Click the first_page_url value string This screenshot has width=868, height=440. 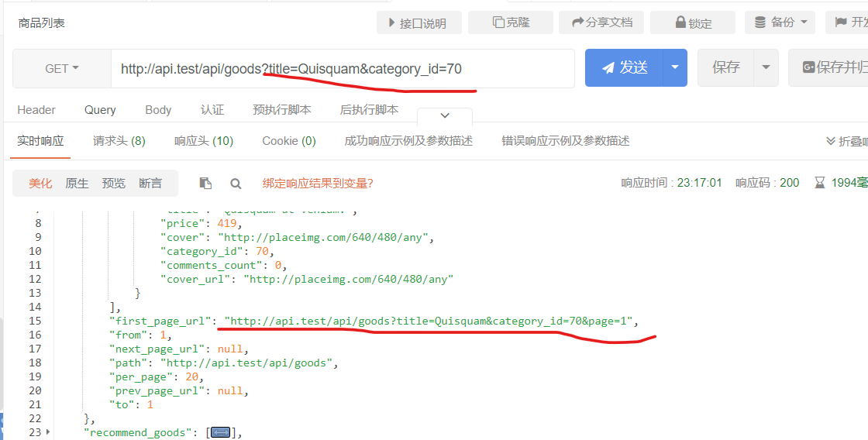[x=429, y=321]
